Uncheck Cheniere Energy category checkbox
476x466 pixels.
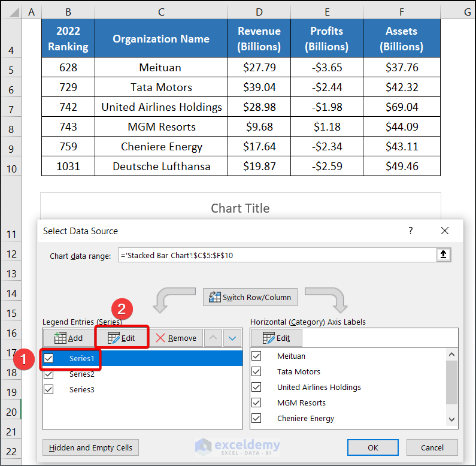pos(256,418)
